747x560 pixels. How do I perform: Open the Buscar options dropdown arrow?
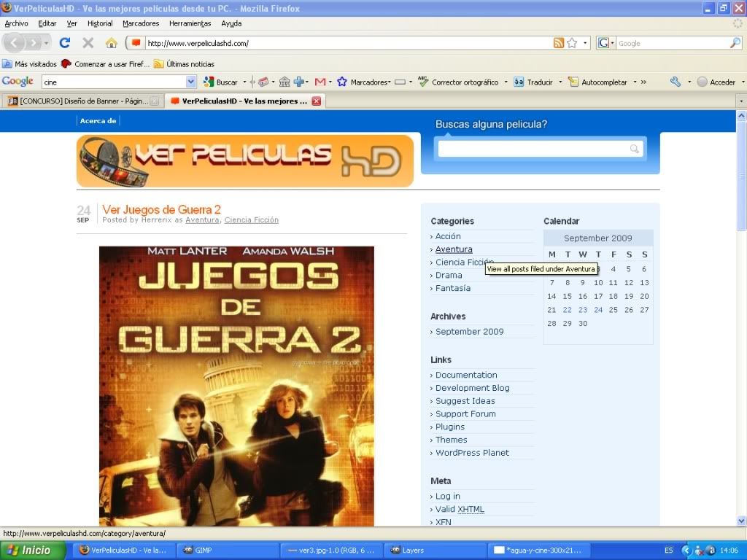coord(244,82)
